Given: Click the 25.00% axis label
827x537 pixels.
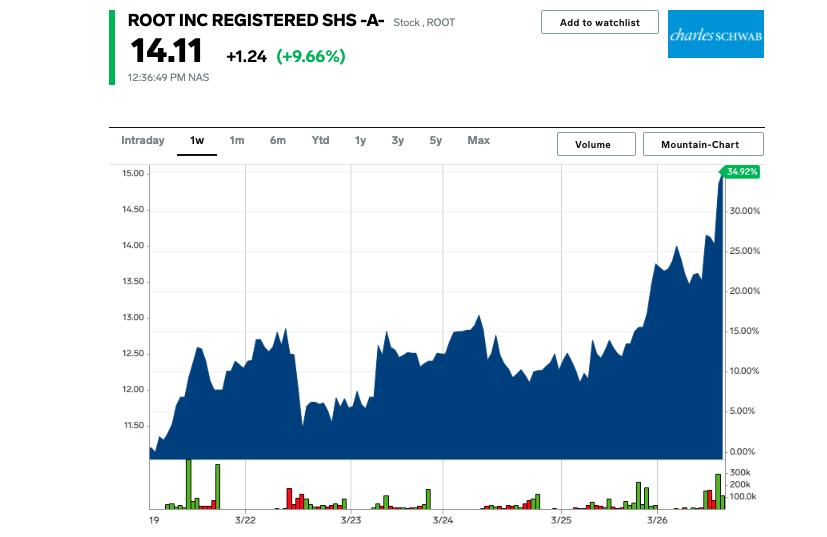Looking at the screenshot, I should pos(745,251).
